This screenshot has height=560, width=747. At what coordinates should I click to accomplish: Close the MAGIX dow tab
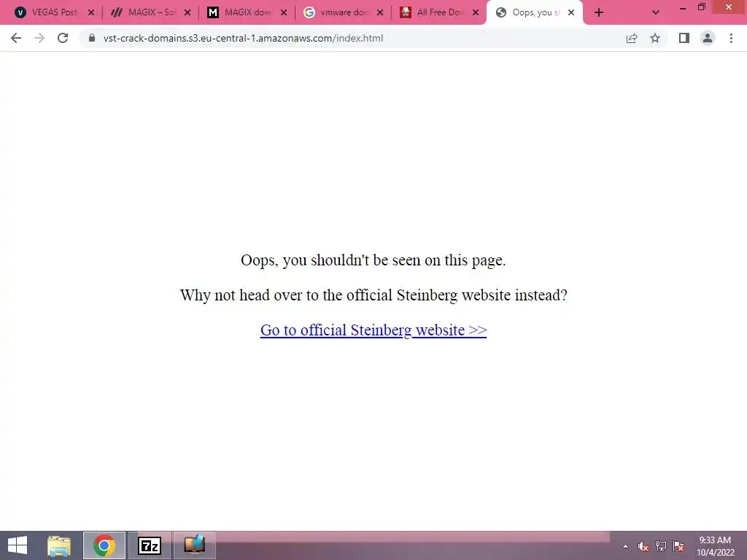pyautogui.click(x=284, y=13)
